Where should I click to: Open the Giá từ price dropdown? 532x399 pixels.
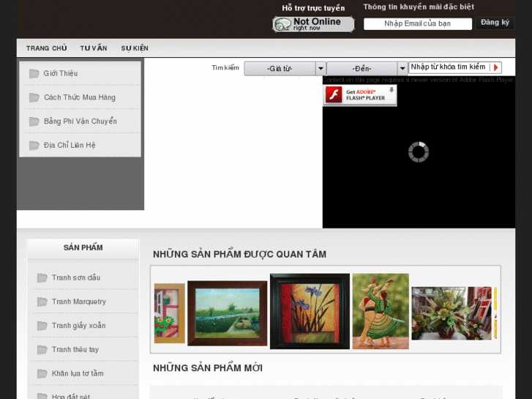point(285,69)
